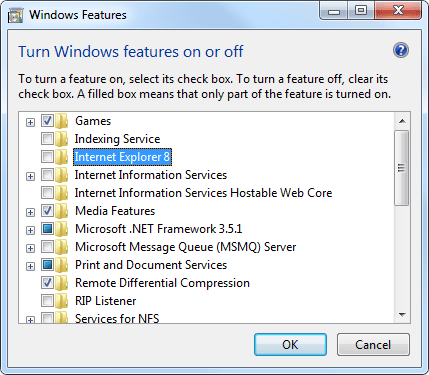Click the RIP Listener folder icon
Viewport: 429px width, 375px height.
[x=62, y=301]
